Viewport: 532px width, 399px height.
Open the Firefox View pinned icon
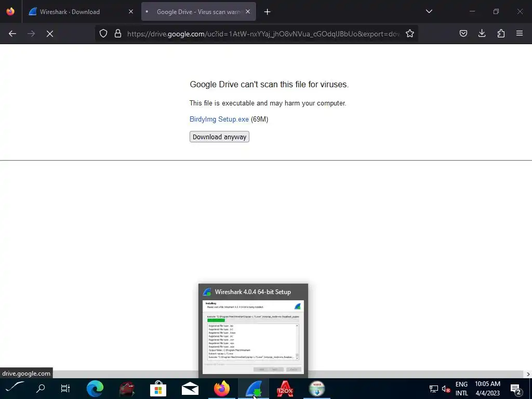(10, 11)
